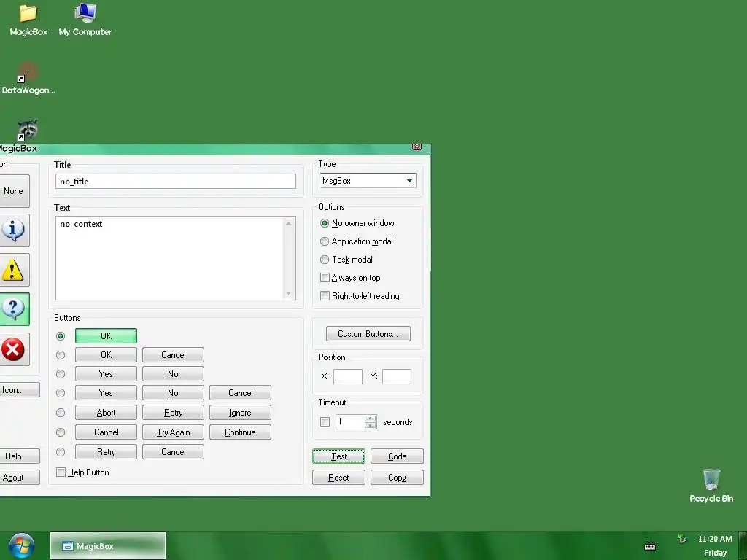
Task: Select the single OK button layout radio
Action: click(61, 336)
